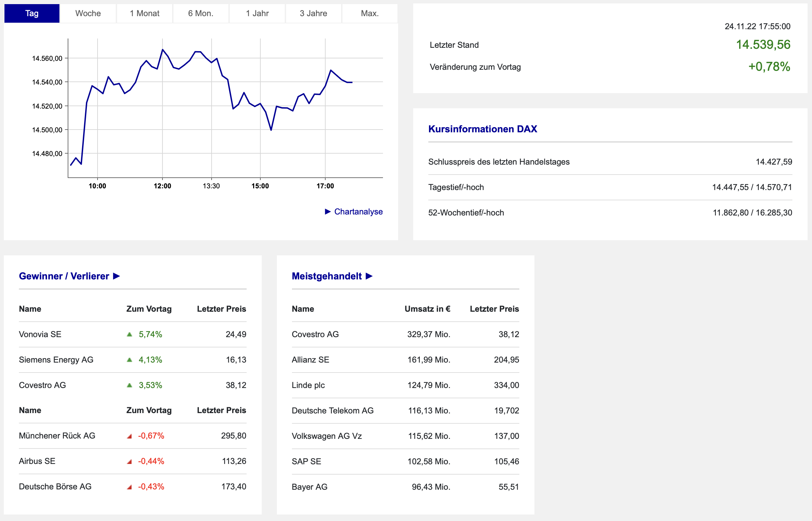Show the 1 Jahr chart
Image resolution: width=812 pixels, height=521 pixels.
click(x=257, y=13)
